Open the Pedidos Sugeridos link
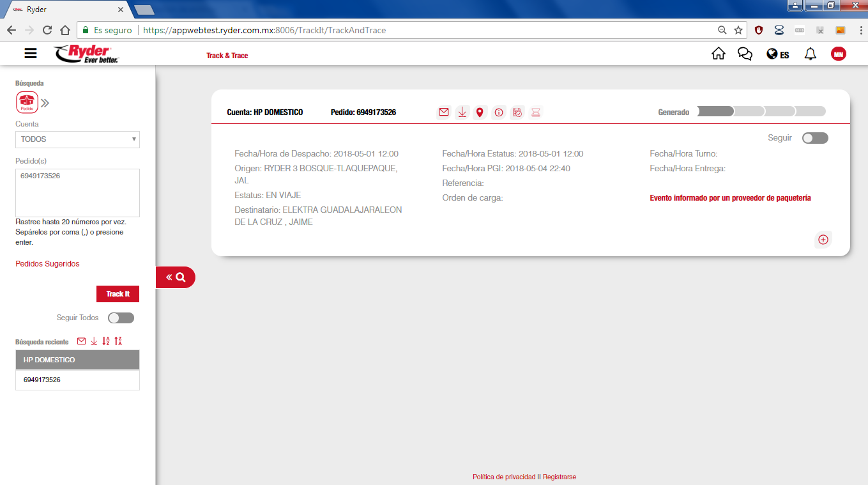Screen dimensions: 868x485 point(47,264)
